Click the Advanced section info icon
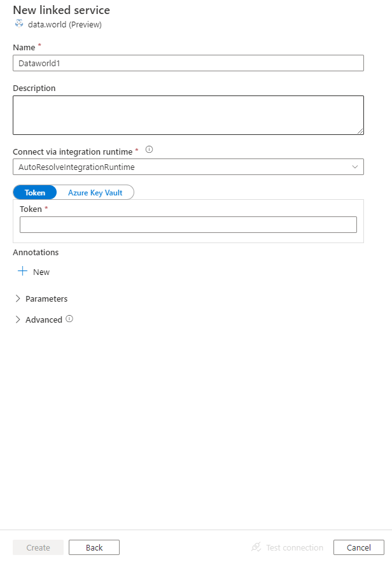This screenshot has width=392, height=562. pyautogui.click(x=69, y=320)
